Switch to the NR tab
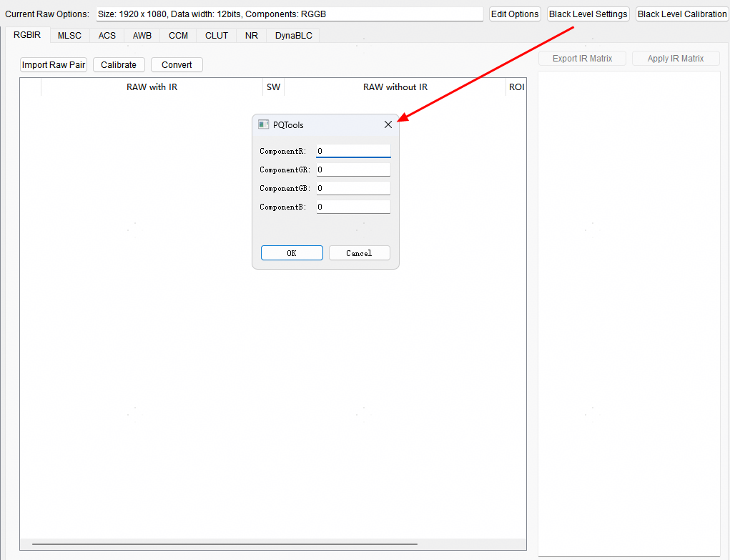Screen dimensions: 730x560 point(251,36)
